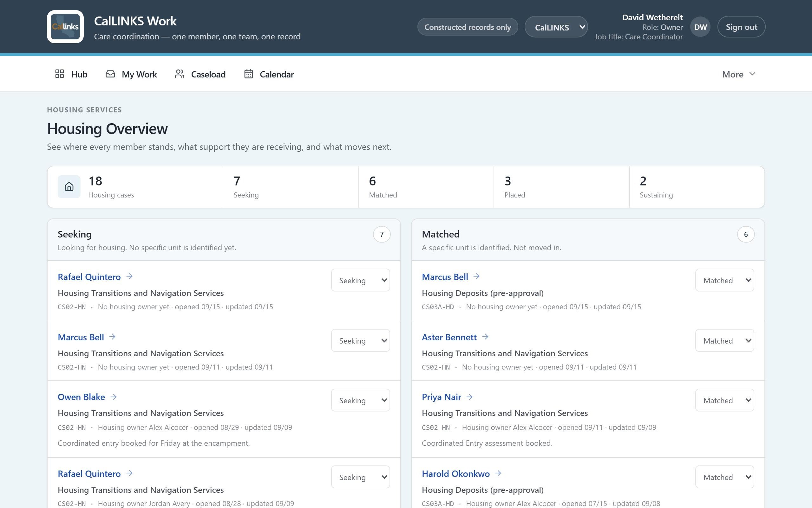Screen dimensions: 812x508
Task: Click the 2 Sustaining summary stat
Action: [697, 187]
